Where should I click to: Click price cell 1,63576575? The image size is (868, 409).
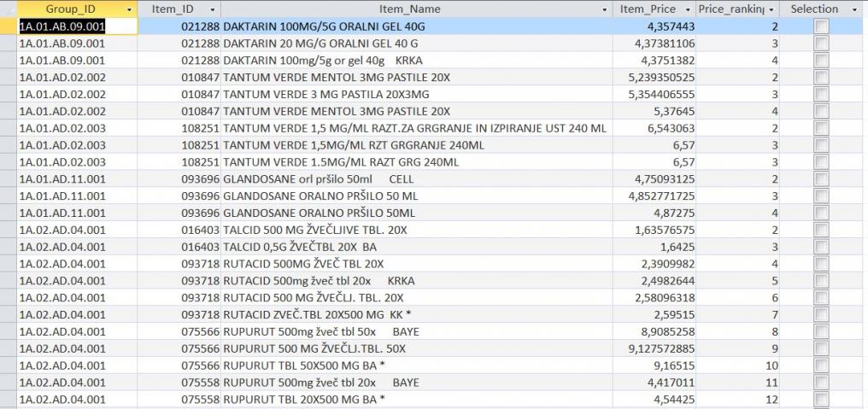(x=654, y=230)
